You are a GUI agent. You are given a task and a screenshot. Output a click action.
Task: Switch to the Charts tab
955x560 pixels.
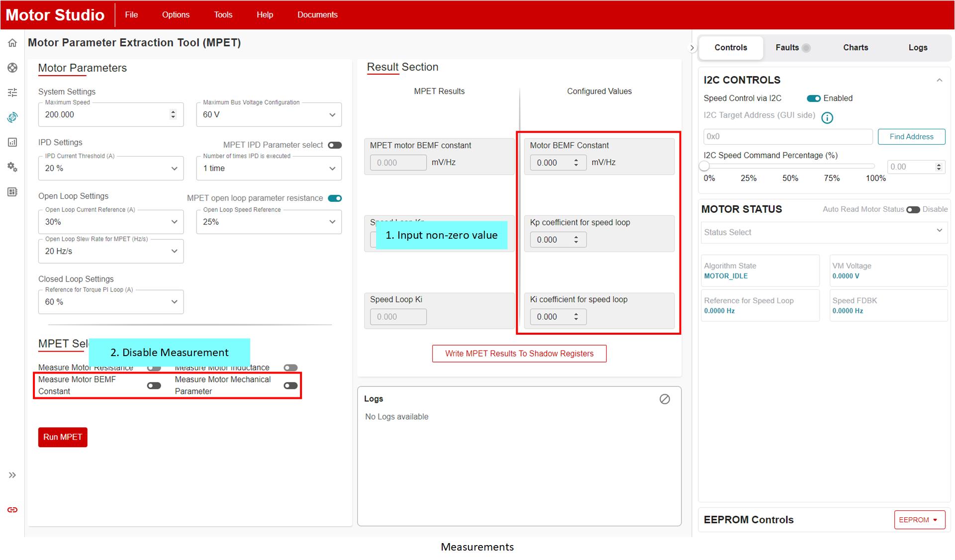click(855, 48)
